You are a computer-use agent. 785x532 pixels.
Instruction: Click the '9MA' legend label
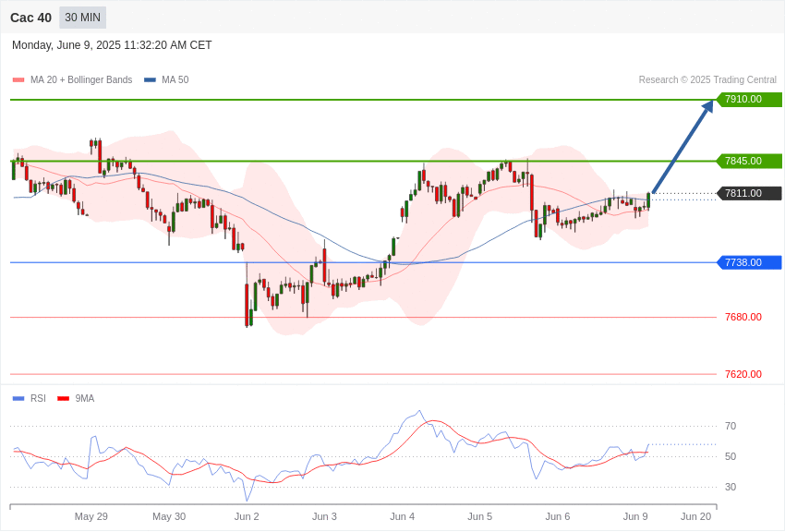pyautogui.click(x=85, y=398)
